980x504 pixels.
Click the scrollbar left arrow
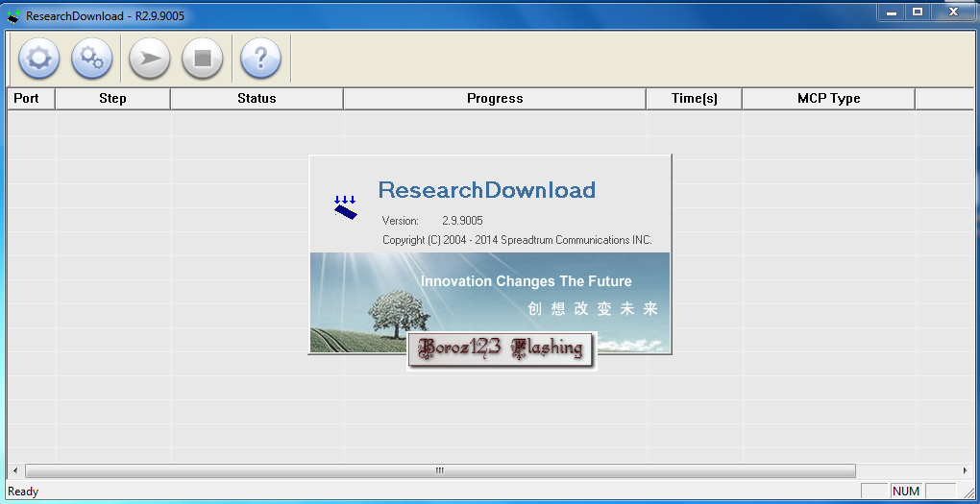15,470
